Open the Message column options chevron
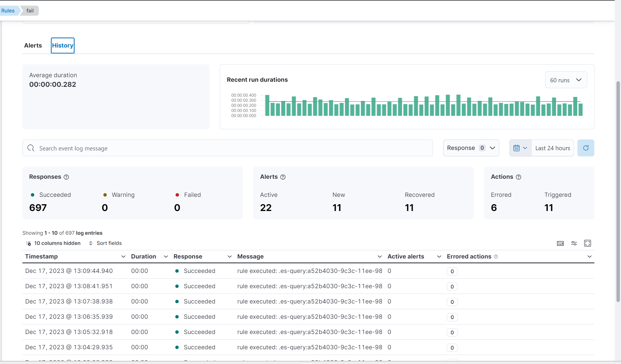This screenshot has height=364, width=621. (x=379, y=257)
